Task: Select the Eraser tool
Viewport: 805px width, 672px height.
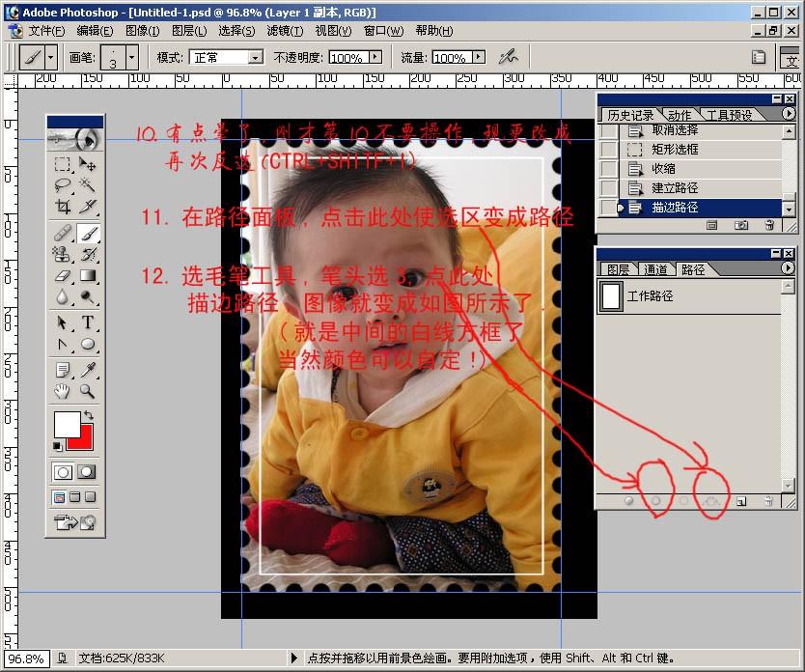Action: (x=63, y=276)
